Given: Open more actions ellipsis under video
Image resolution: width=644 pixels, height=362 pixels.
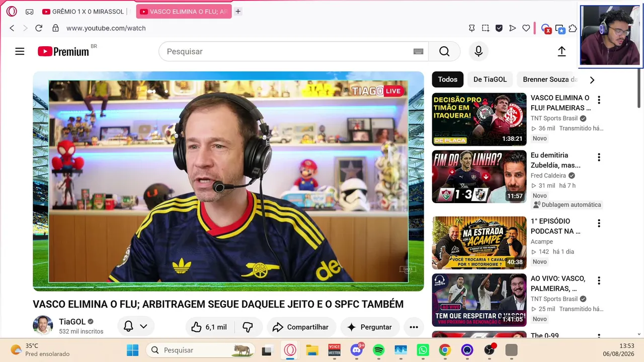Looking at the screenshot, I should tap(414, 327).
